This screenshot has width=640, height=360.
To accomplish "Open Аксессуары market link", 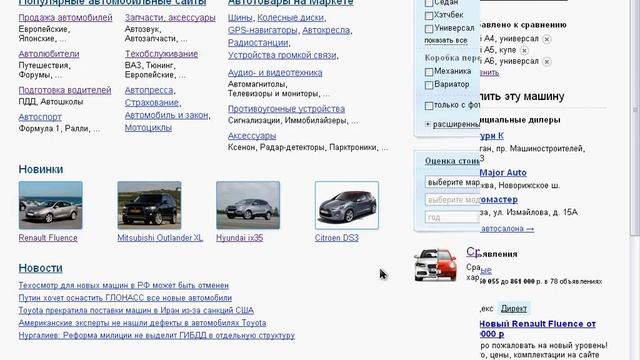I will pos(252,136).
